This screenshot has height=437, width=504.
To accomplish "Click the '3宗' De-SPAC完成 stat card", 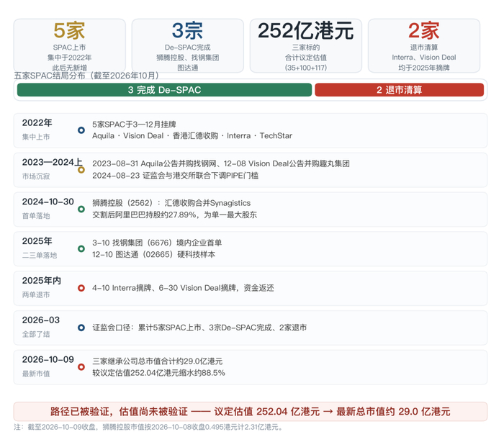I will [x=188, y=45].
